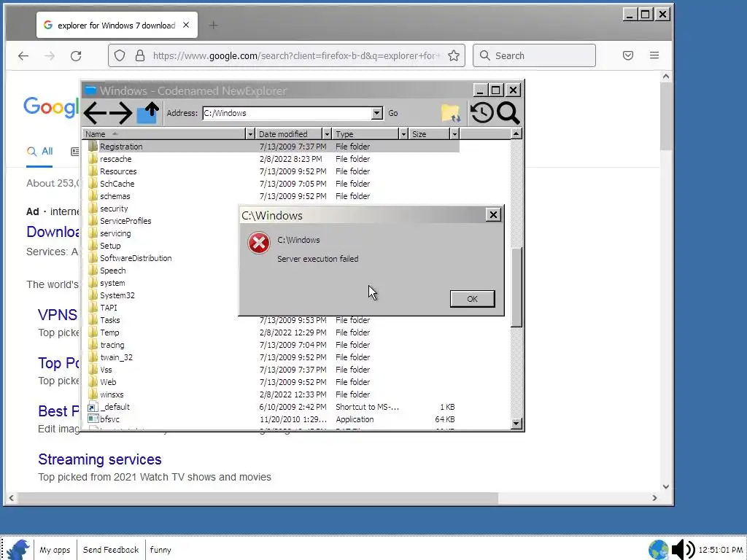
Task: Click the folder refresh icon in NewExplorer
Action: [450, 113]
